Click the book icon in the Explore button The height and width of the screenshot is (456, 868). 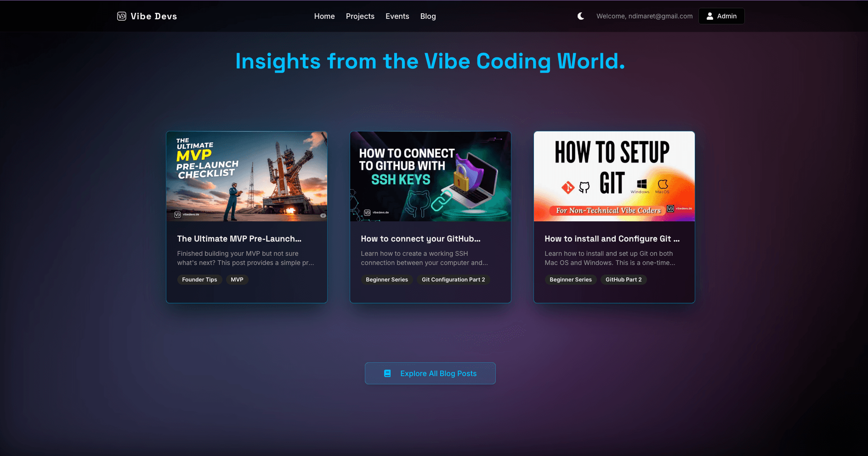pos(386,373)
